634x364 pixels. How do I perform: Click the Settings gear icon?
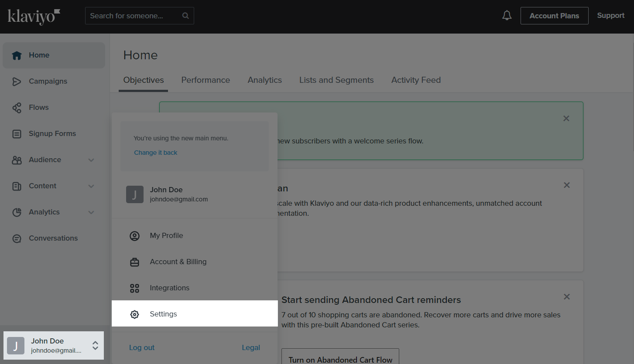coord(134,314)
